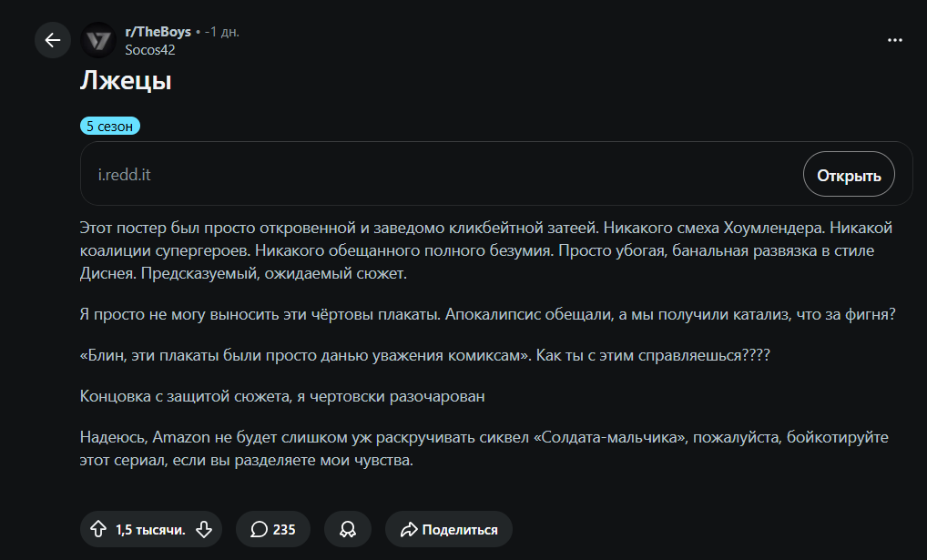Click the paragraph mentioning Amazon
The image size is (927, 560).
pyautogui.click(x=484, y=449)
